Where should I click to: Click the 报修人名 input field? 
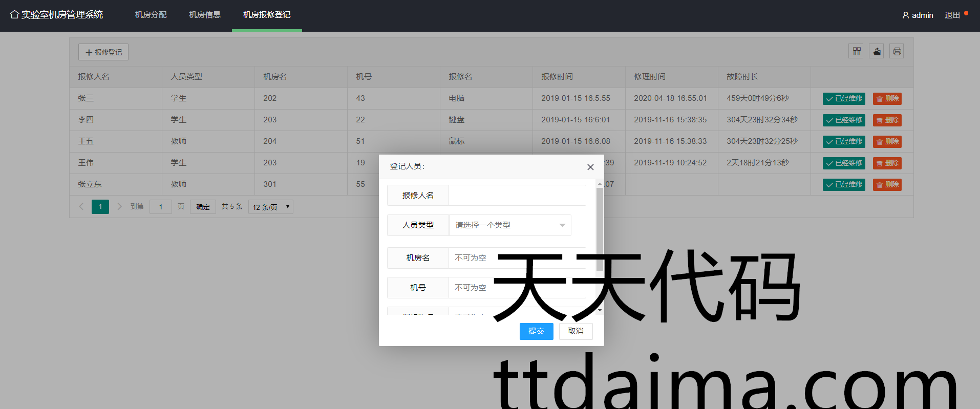point(517,196)
